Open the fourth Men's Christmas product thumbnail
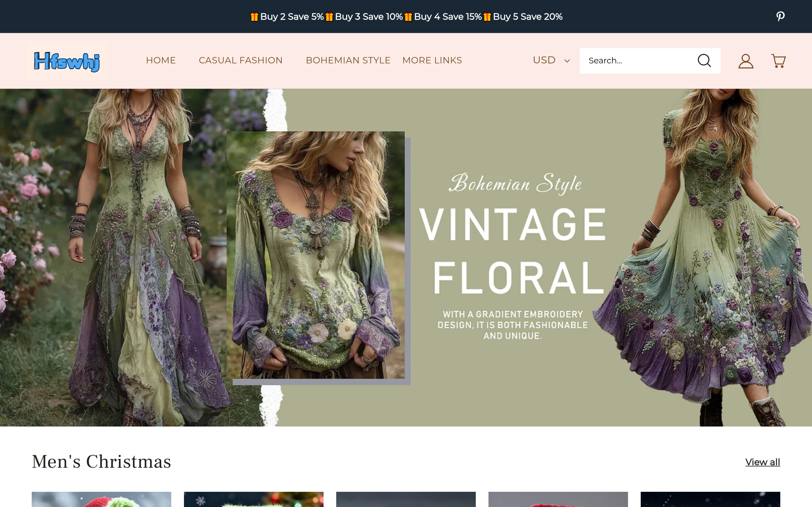Screen dimensions: 812x507 pyautogui.click(x=558, y=499)
